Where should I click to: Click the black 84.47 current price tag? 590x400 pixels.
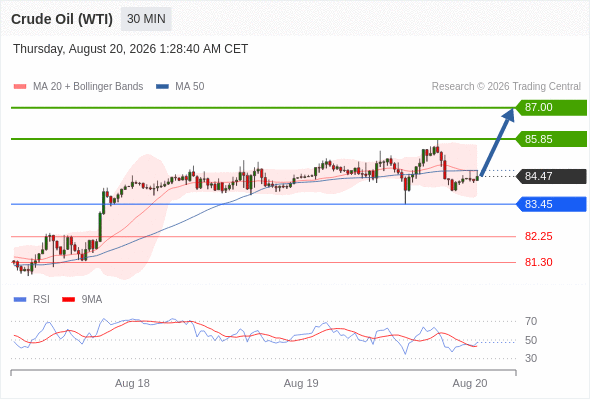tap(552, 176)
